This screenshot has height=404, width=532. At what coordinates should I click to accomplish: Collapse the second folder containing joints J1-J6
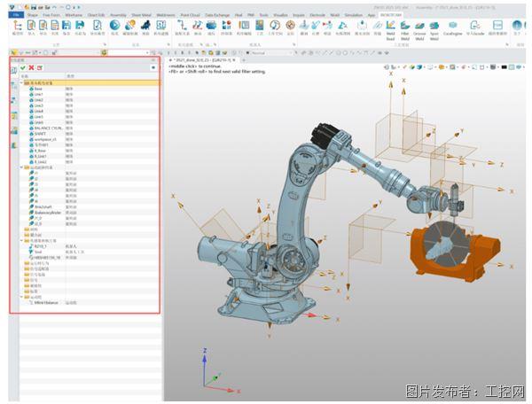[21, 167]
